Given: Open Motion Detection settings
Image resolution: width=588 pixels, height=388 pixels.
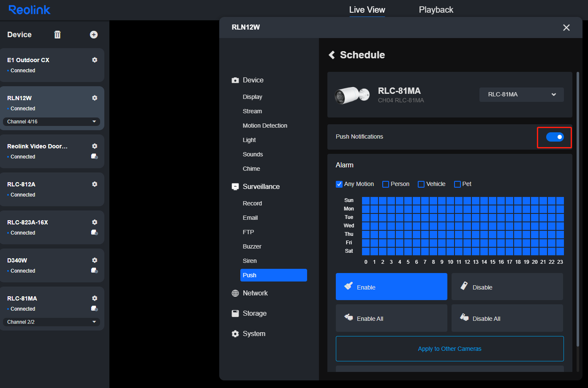Looking at the screenshot, I should (x=265, y=126).
